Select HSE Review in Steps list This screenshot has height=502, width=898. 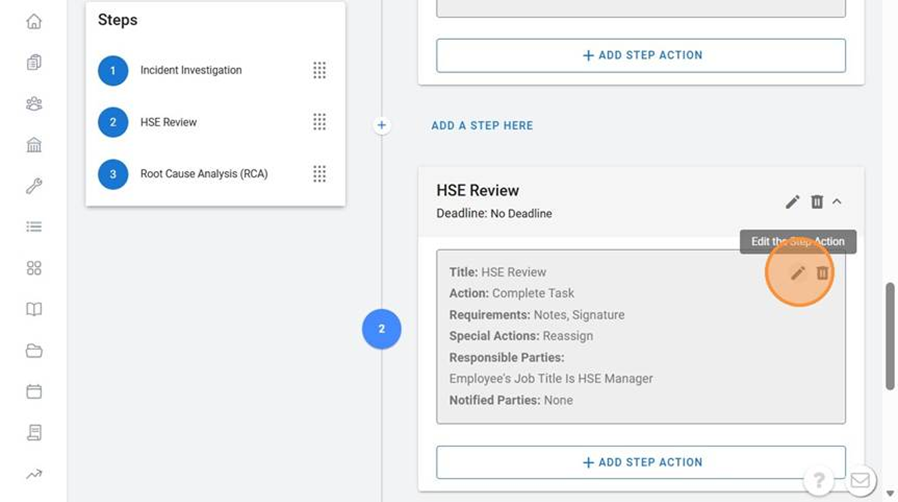pos(168,122)
